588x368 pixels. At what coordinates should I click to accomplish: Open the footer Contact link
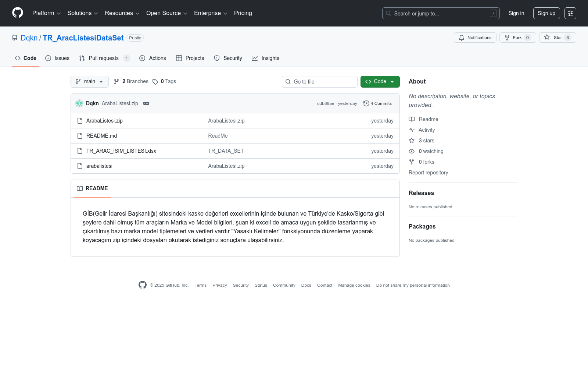(325, 285)
